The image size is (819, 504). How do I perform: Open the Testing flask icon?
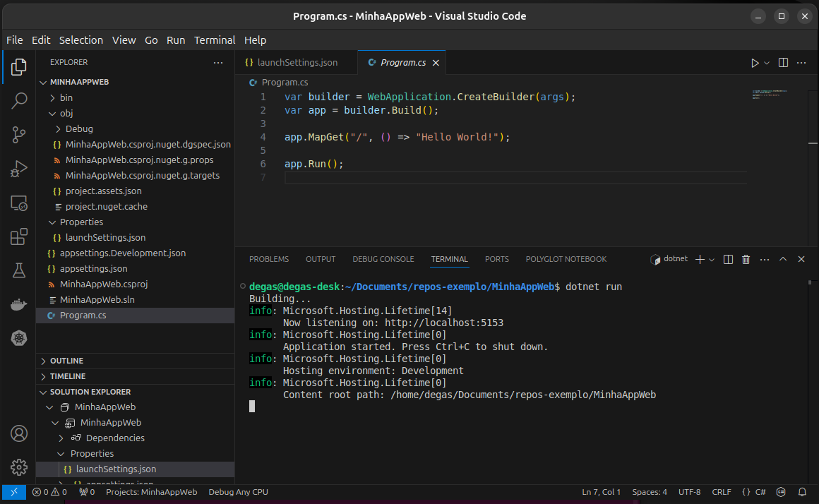tap(19, 270)
